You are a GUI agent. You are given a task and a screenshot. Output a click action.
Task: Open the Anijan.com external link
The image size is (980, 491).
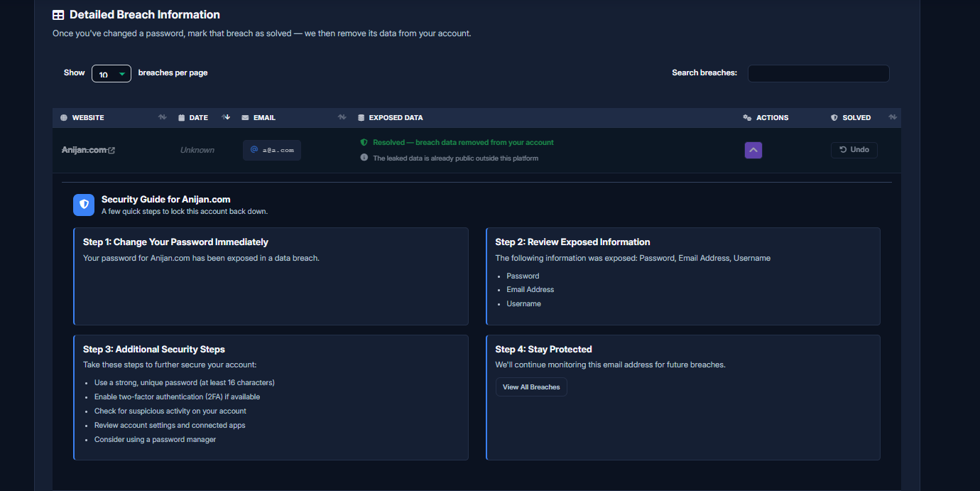click(88, 150)
